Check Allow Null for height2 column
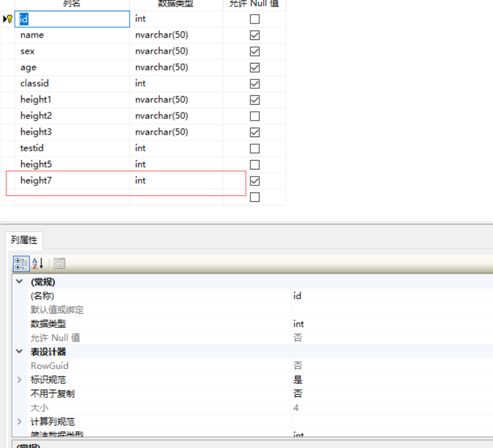 click(254, 116)
